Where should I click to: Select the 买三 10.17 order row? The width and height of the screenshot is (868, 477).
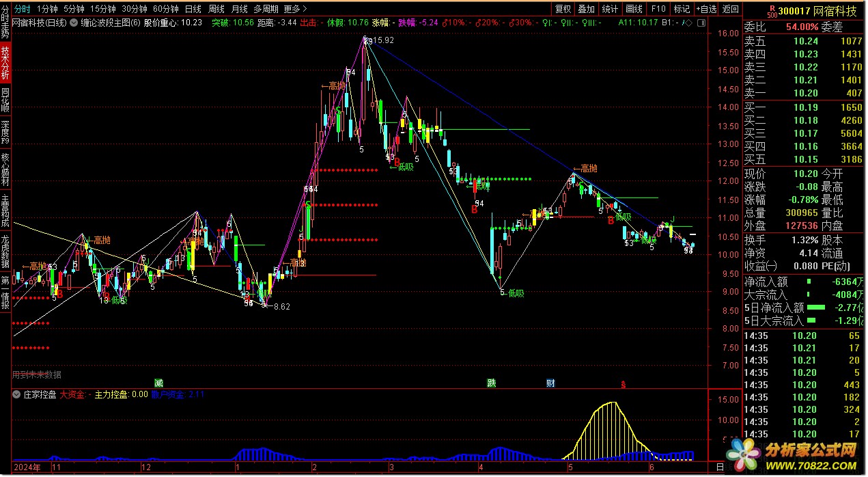click(x=804, y=133)
